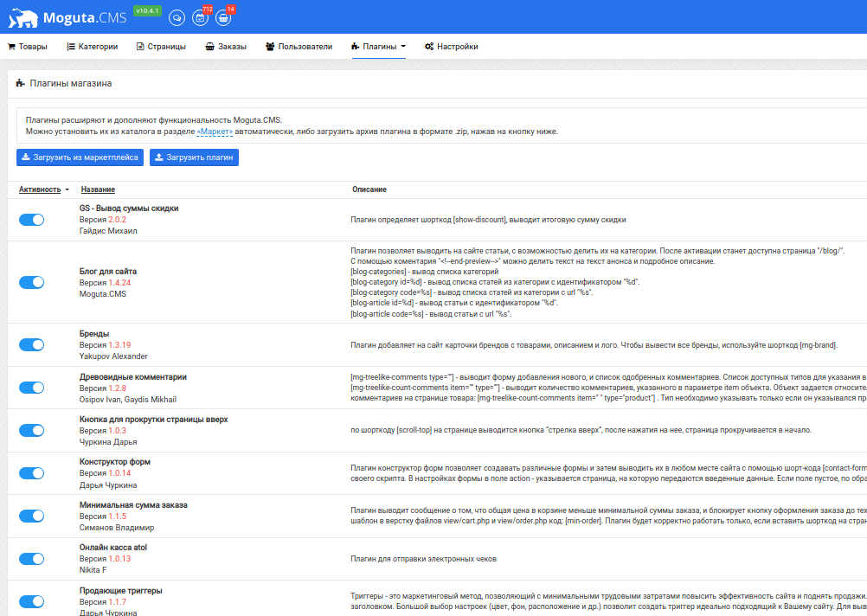Sort plugins by Название column
This screenshot has width=867, height=616.
pos(98,189)
